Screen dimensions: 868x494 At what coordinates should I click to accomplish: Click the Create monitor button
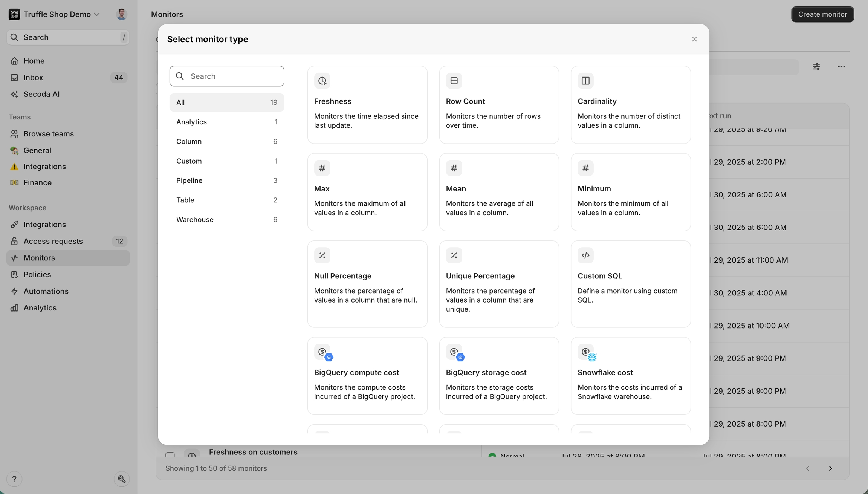point(822,14)
